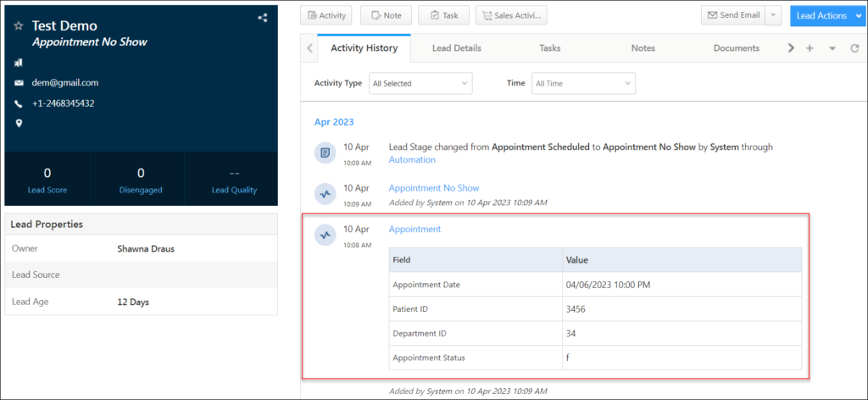Open Send Email dropdown arrow
The image size is (868, 400).
click(773, 15)
